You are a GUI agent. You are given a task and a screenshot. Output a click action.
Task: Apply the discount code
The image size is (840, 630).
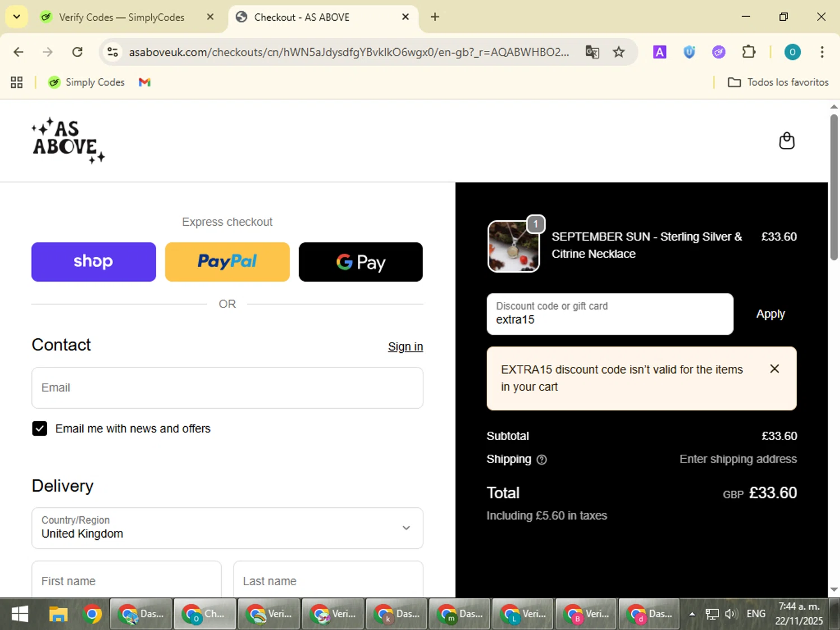pos(771,314)
